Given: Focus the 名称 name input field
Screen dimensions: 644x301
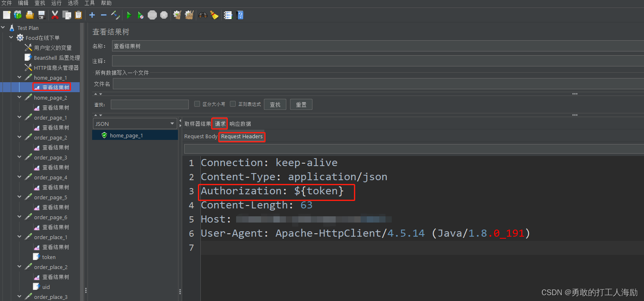Looking at the screenshot, I should click(378, 46).
